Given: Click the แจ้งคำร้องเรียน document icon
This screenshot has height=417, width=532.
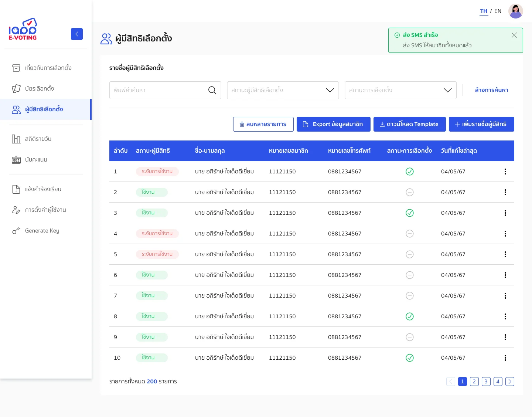Looking at the screenshot, I should click(16, 189).
